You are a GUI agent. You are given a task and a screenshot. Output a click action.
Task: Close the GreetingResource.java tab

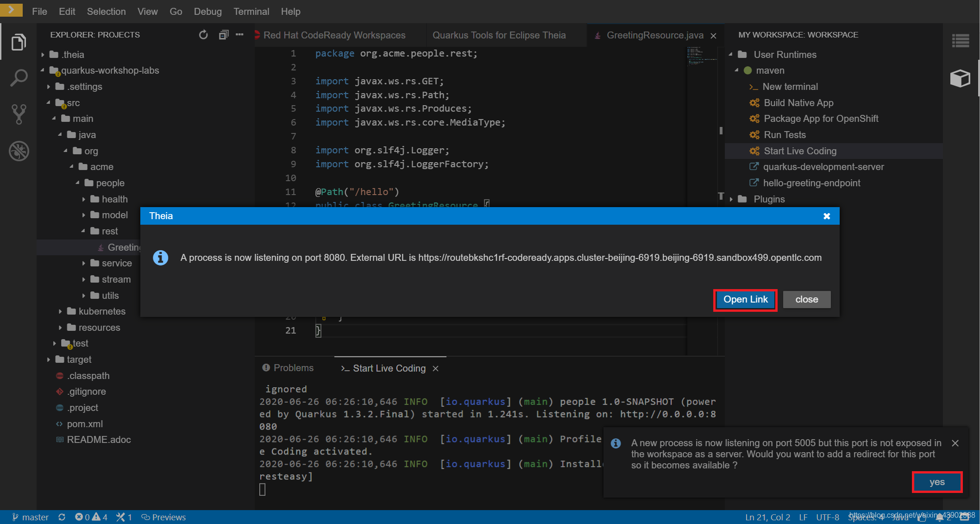[x=714, y=36]
